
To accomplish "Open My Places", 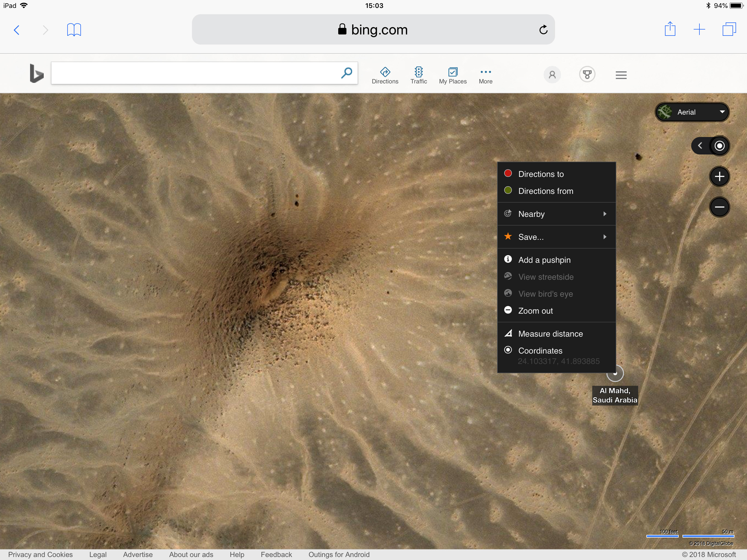I will pos(453,75).
